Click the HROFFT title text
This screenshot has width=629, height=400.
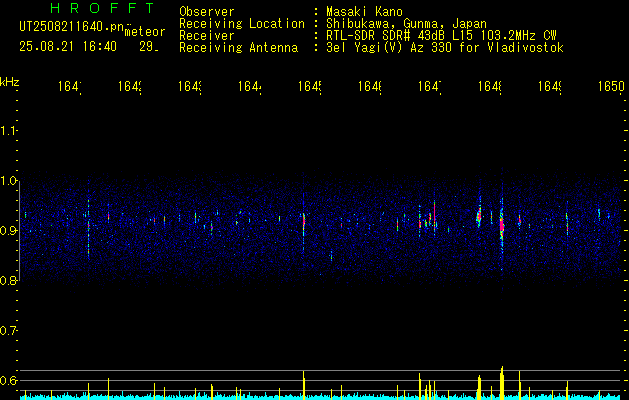tap(103, 8)
